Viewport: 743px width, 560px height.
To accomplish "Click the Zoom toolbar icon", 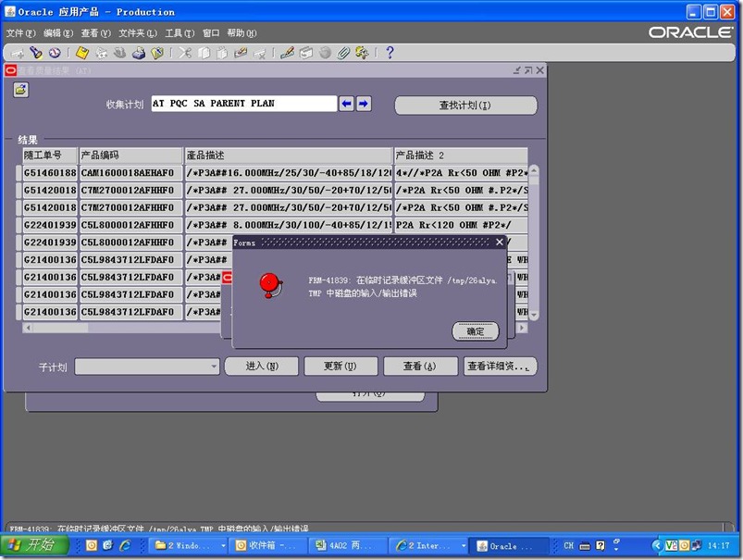I will pyautogui.click(x=306, y=53).
